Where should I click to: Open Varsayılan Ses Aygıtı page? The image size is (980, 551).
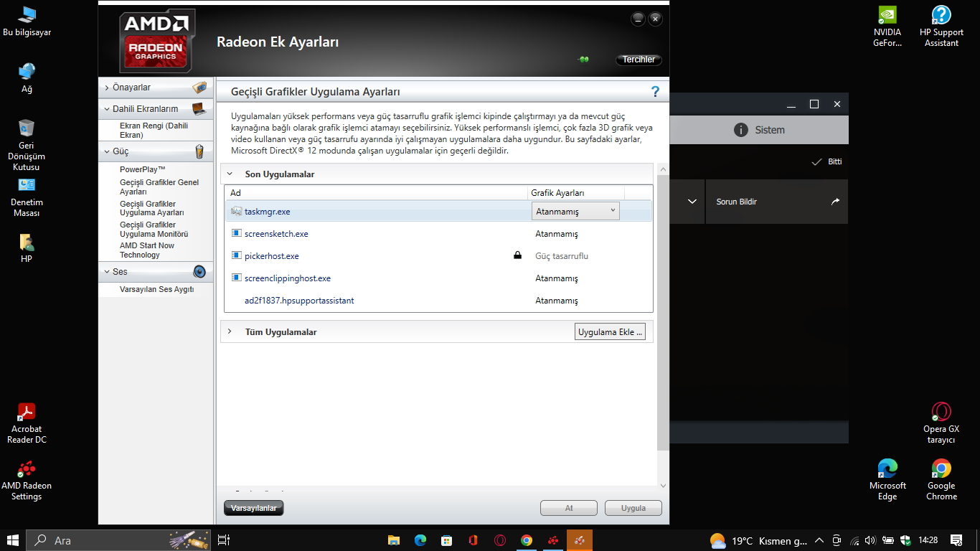(x=156, y=289)
